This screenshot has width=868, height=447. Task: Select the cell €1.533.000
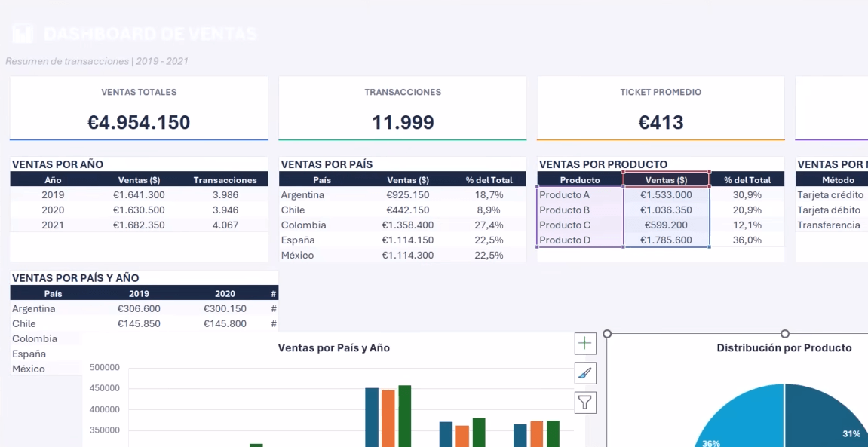click(x=666, y=194)
